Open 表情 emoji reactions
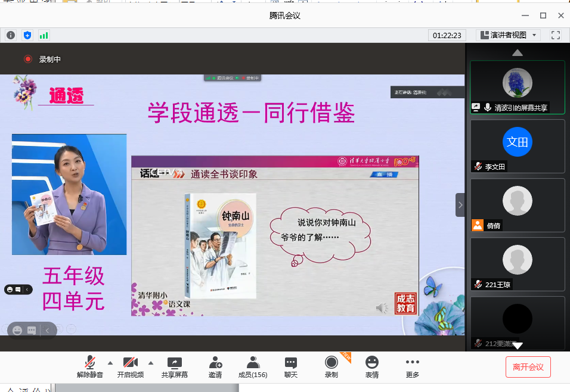The height and width of the screenshot is (392, 570). (372, 367)
